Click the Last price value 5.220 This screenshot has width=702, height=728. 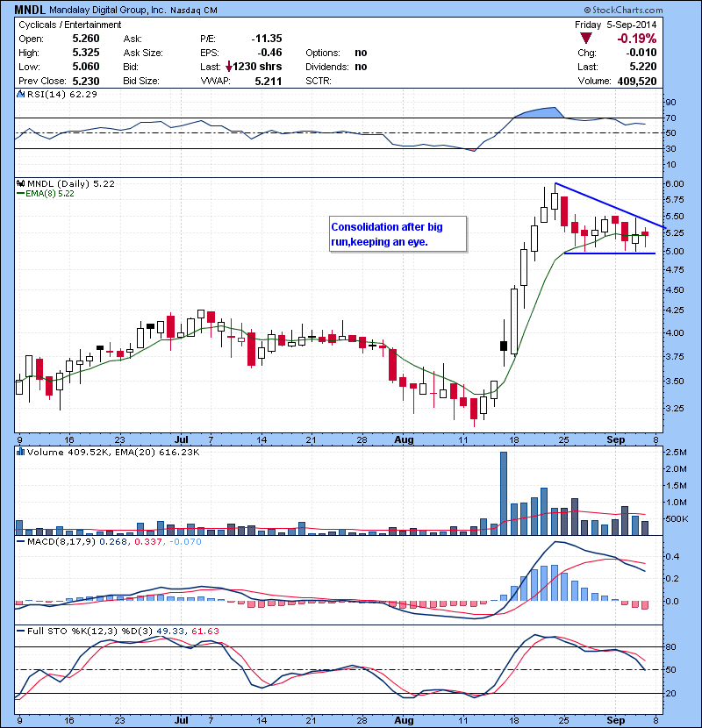[643, 67]
